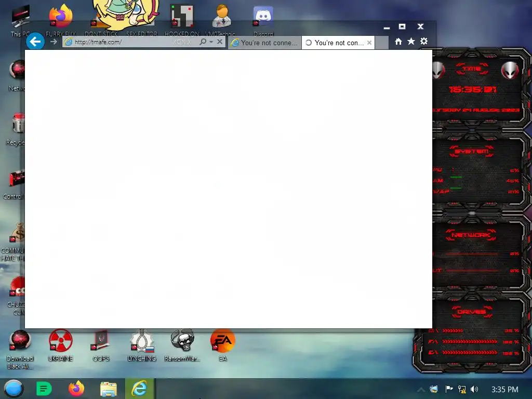Click the 3:35 PM taskbar clock
This screenshot has height=399, width=532.
505,390
